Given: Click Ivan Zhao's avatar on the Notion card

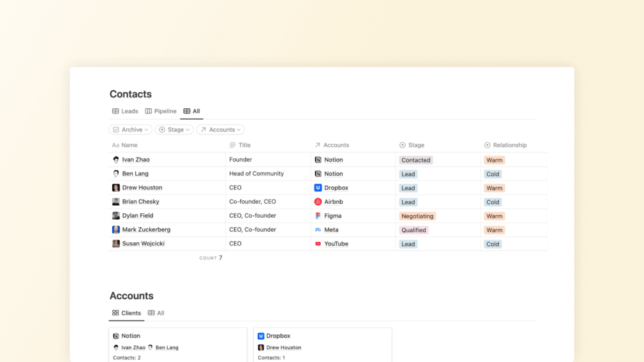Looking at the screenshot, I should tap(116, 348).
